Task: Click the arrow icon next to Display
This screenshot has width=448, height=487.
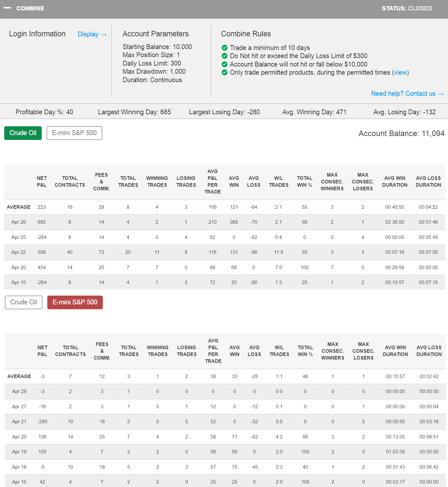Action: [x=104, y=34]
